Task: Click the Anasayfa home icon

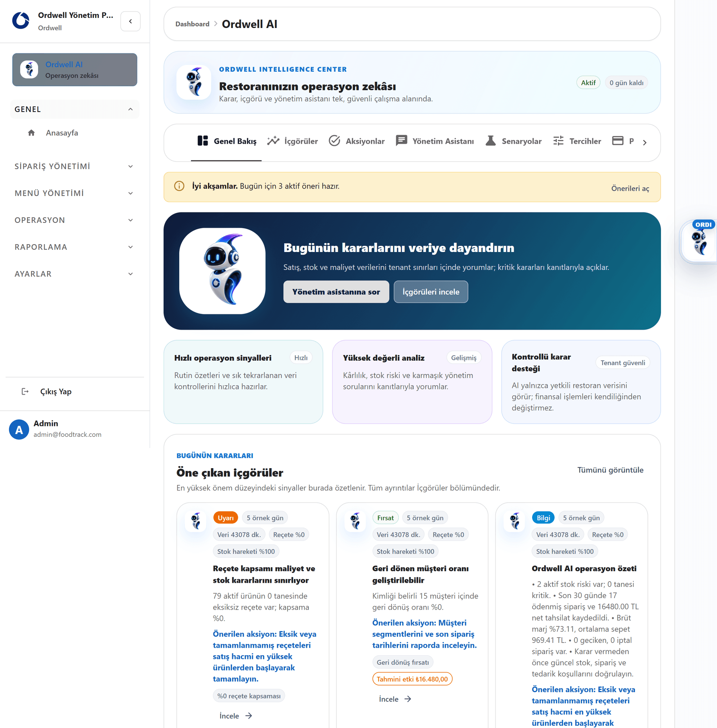Action: (x=31, y=133)
